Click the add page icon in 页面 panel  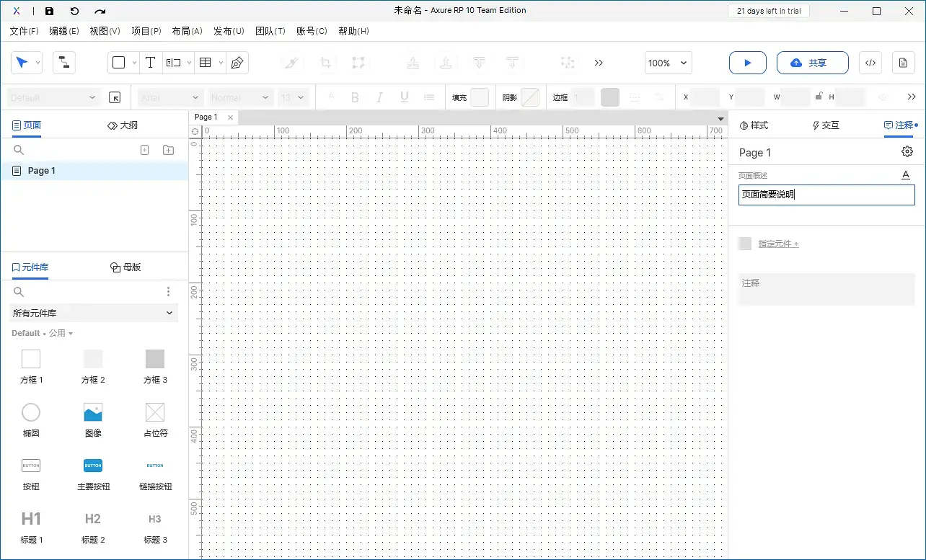click(x=144, y=149)
